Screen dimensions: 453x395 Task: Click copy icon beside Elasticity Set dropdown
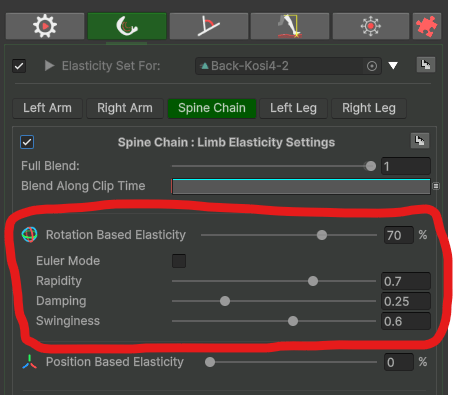pos(426,65)
